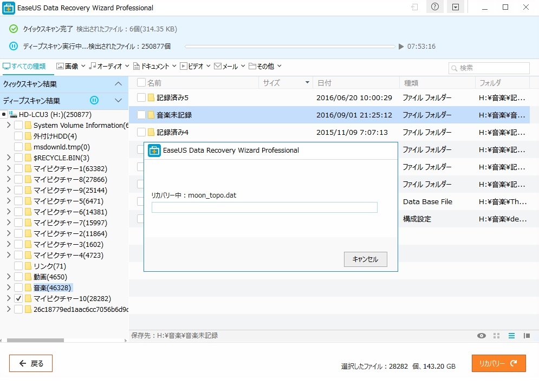Screen dimensions: 539x392
Task: Switch to preview eye view
Action: (481, 336)
